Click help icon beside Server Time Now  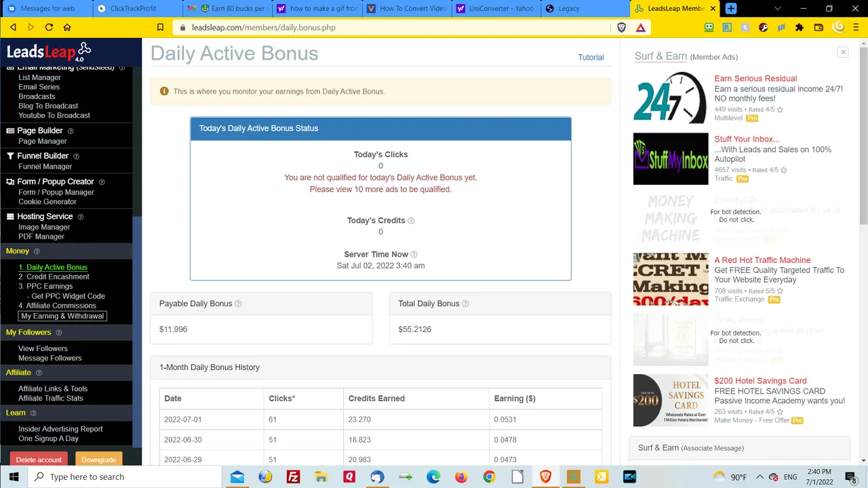[x=414, y=254]
